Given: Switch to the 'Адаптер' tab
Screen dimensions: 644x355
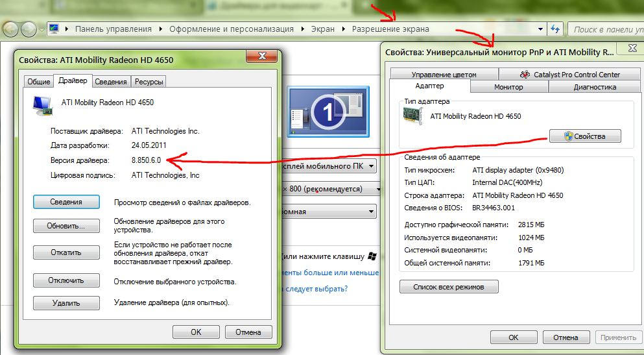Looking at the screenshot, I should tap(429, 86).
